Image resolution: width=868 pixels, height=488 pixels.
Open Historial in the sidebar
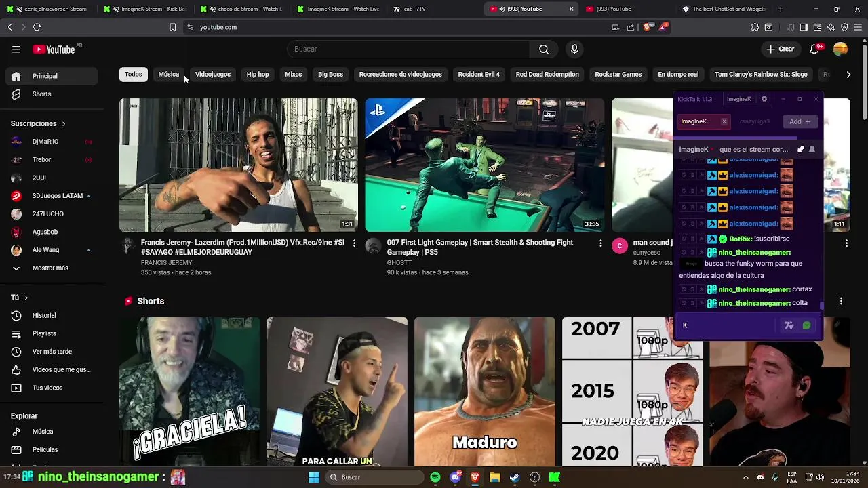click(52, 315)
